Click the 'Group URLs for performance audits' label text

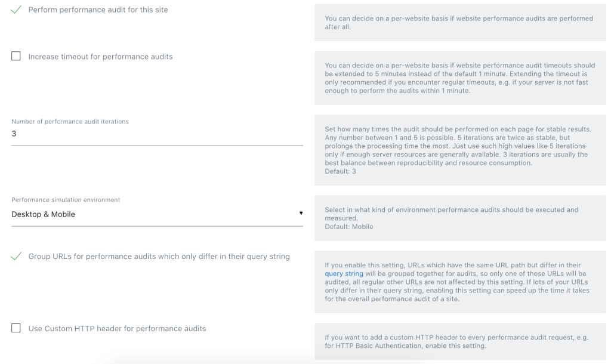tap(159, 257)
